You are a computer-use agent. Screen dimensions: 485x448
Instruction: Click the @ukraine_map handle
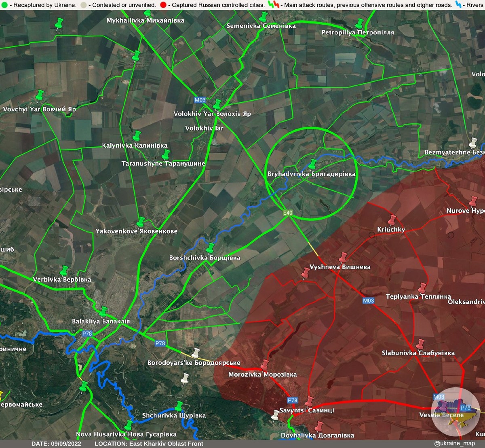coord(455,444)
